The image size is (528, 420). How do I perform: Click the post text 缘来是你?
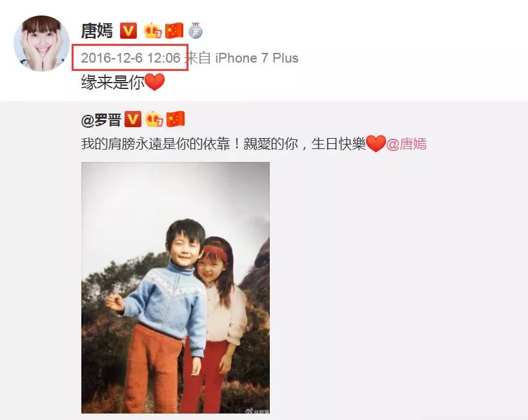pos(112,82)
